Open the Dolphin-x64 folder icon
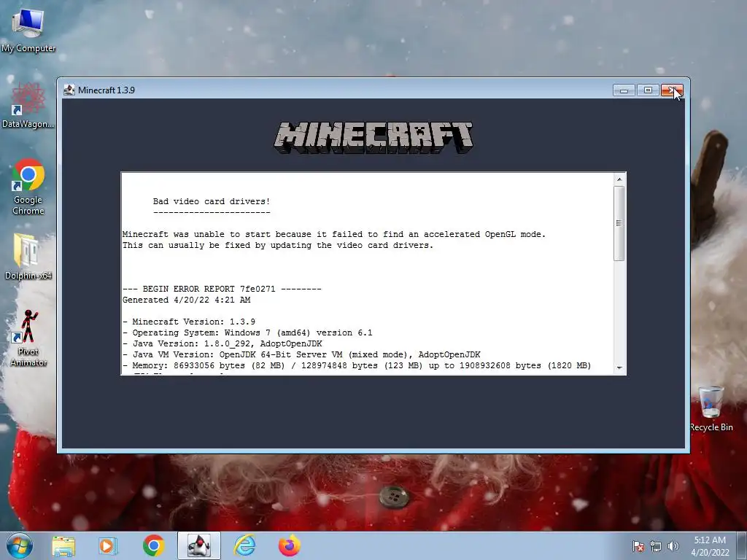This screenshot has height=560, width=747. (x=28, y=257)
